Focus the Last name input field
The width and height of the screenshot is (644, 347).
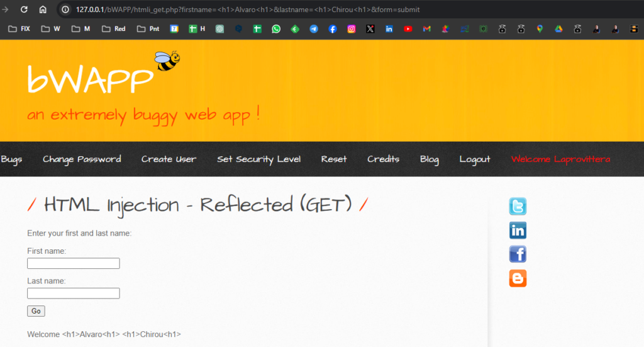[x=74, y=293]
